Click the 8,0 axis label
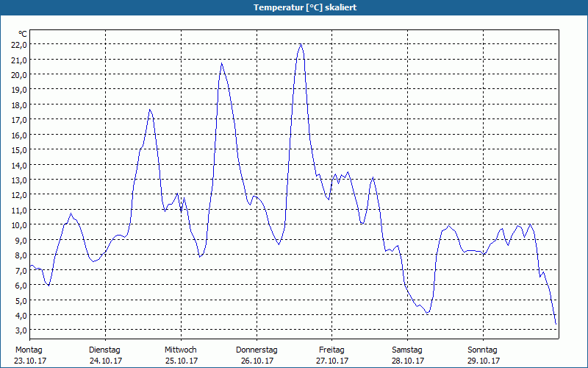Viewport: 588px width, 368px height. pos(21,255)
